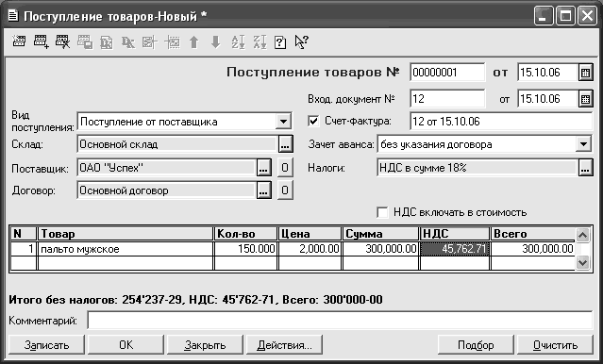This screenshot has height=364, width=603.
Task: Click the НДС column header
Action: coord(455,234)
